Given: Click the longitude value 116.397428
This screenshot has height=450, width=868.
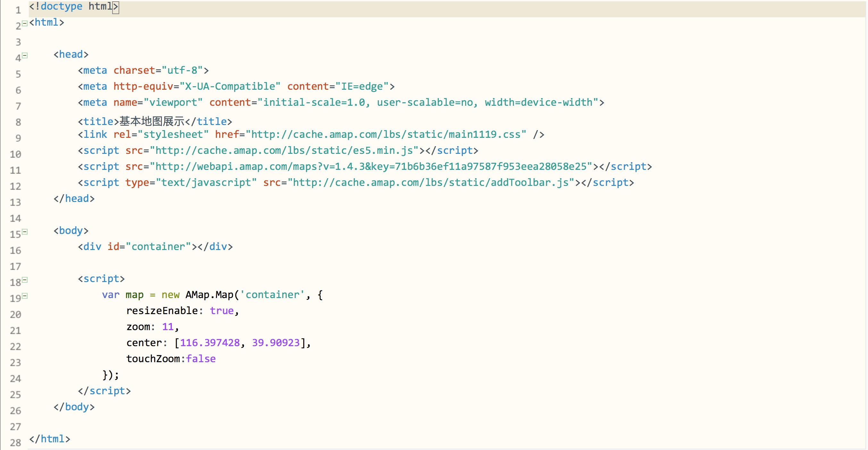Looking at the screenshot, I should 210,343.
